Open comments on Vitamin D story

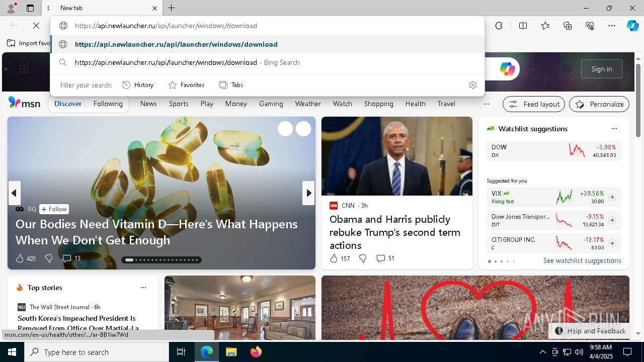coord(71,258)
